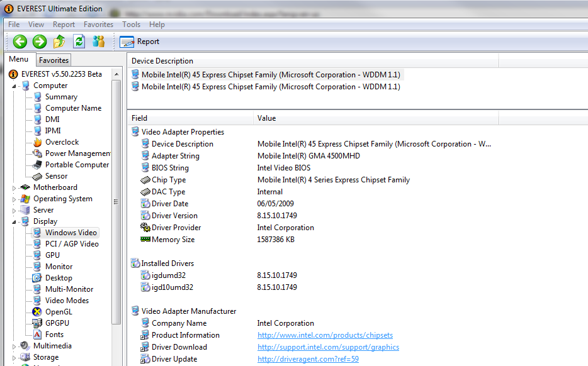Click the Motherboard chip icon
This screenshot has width=588, height=366.
click(25, 187)
